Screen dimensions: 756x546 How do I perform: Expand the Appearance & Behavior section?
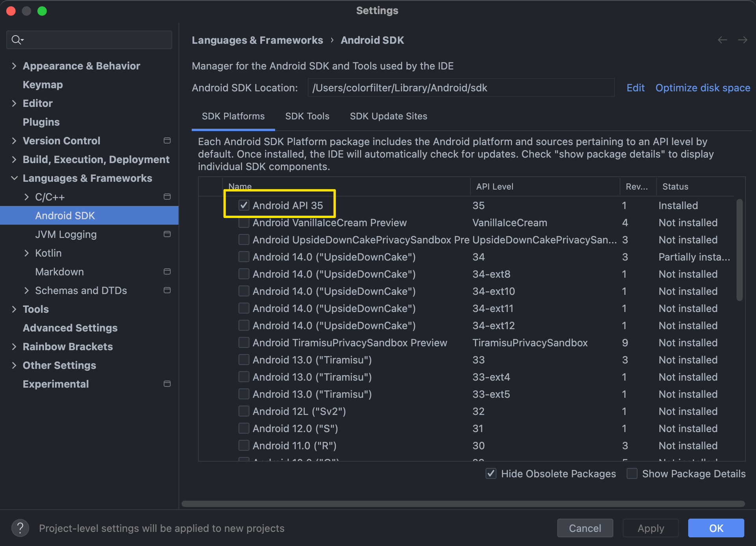14,66
